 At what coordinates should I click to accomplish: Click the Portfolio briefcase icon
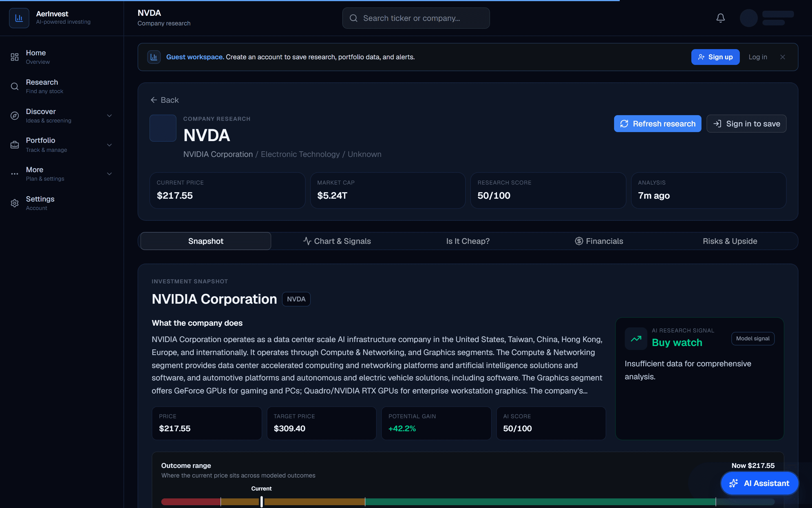14,145
